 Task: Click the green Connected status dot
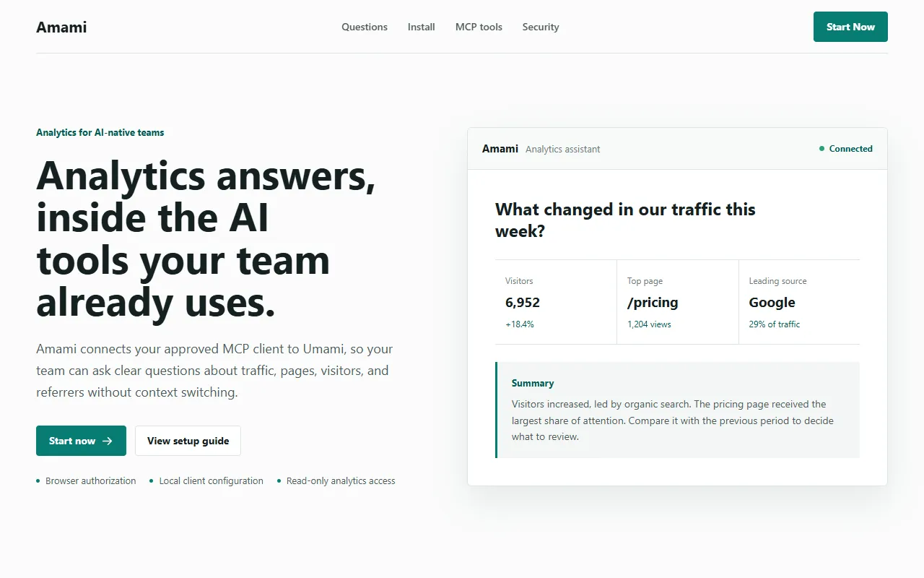(821, 149)
